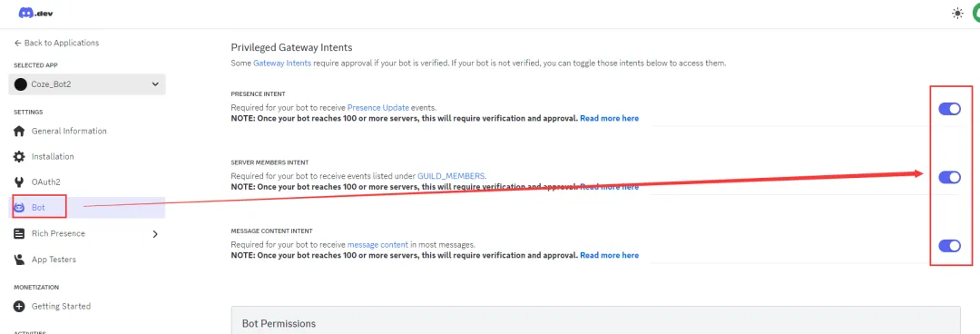The image size is (980, 334).
Task: Click the Installation gear icon
Action: 19,156
